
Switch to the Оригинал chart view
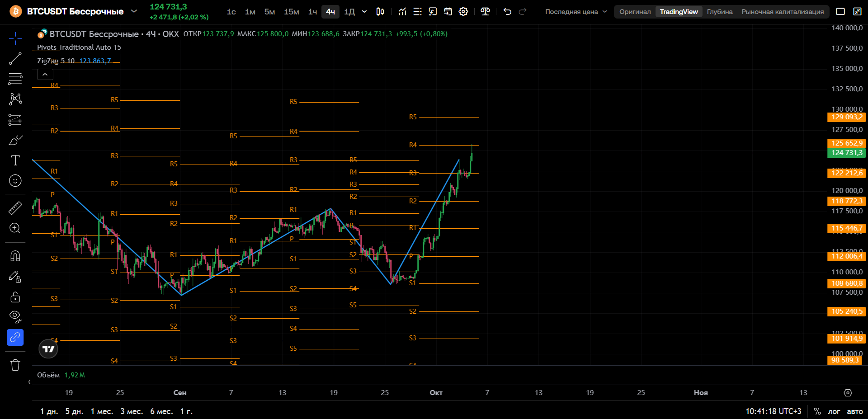tap(635, 12)
